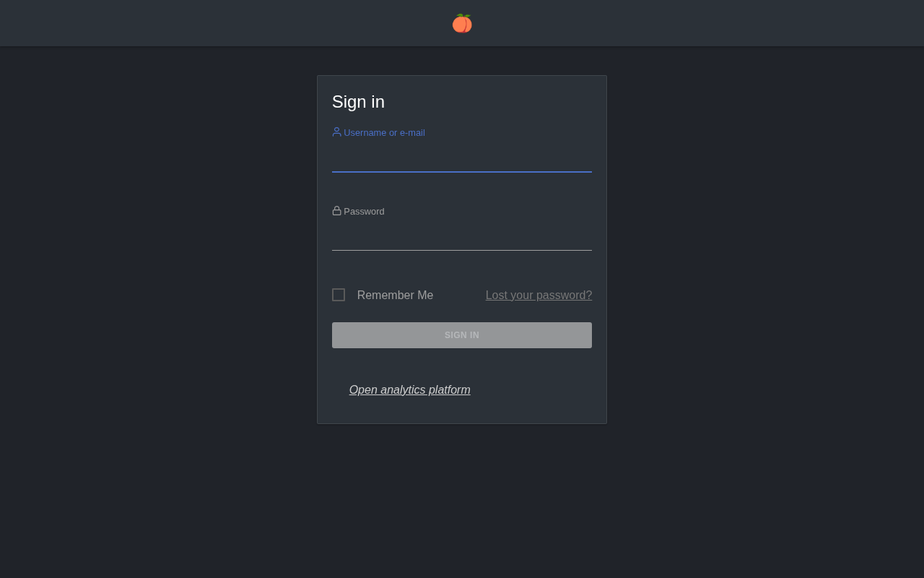Follow the Open analytics platform link
The height and width of the screenshot is (578, 924).
409,390
